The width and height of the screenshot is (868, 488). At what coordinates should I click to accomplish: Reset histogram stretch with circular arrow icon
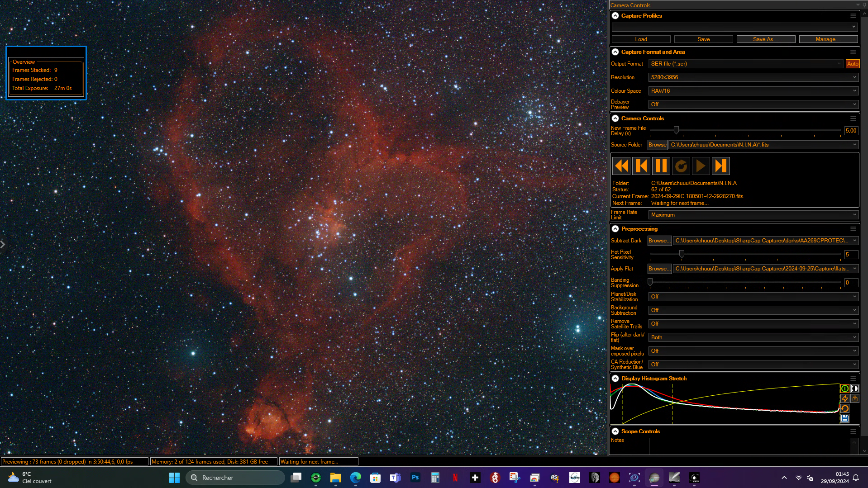844,408
